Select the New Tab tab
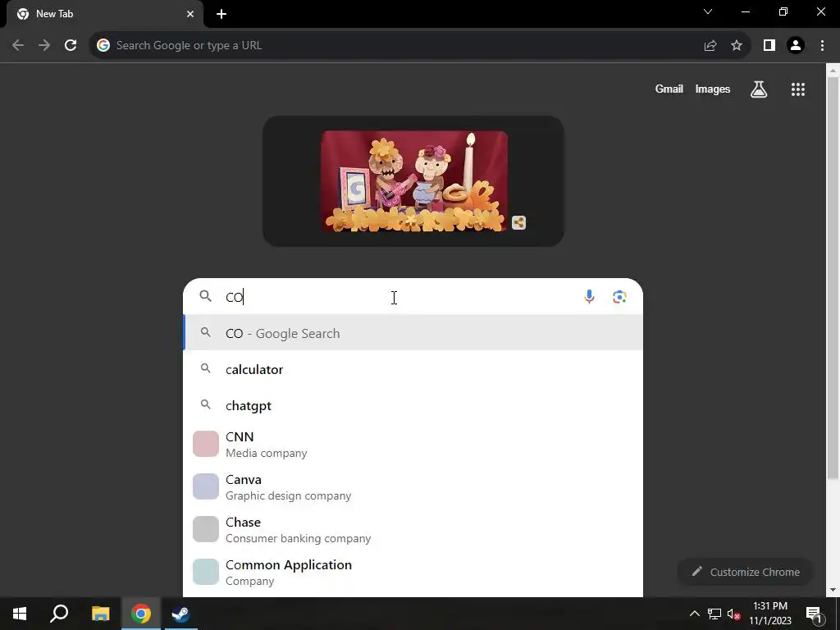 [x=105, y=15]
